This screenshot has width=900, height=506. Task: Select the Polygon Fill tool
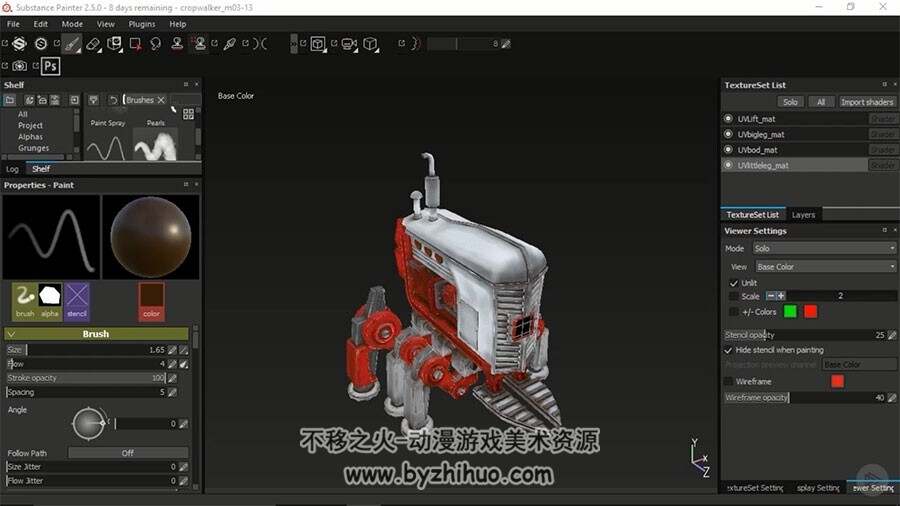pyautogui.click(x=135, y=44)
